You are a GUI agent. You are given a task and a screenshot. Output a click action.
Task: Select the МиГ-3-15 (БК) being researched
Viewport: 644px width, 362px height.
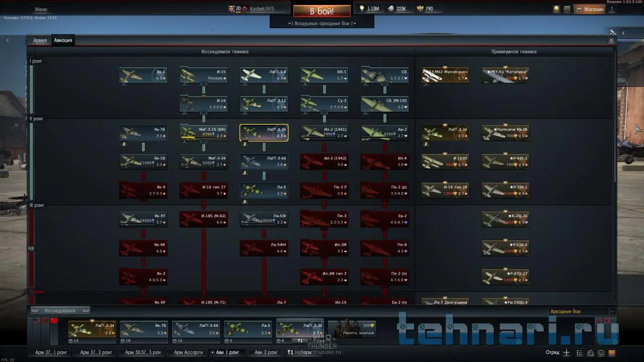click(204, 132)
